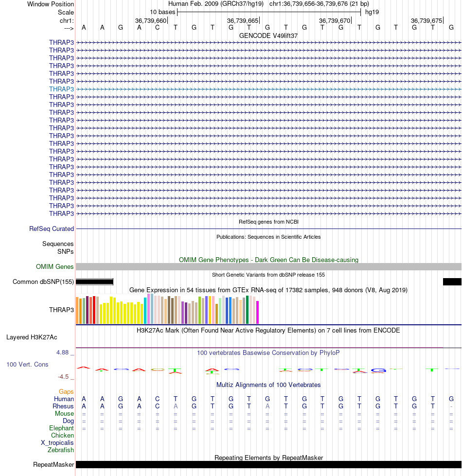Open Multiz Alignments of 100 Vertebrates title
Screen dimensions: 462x476
pyautogui.click(x=268, y=385)
